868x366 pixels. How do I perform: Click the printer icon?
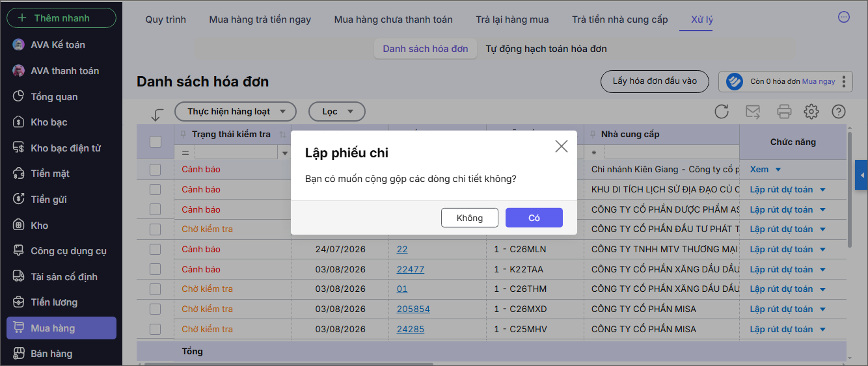784,112
